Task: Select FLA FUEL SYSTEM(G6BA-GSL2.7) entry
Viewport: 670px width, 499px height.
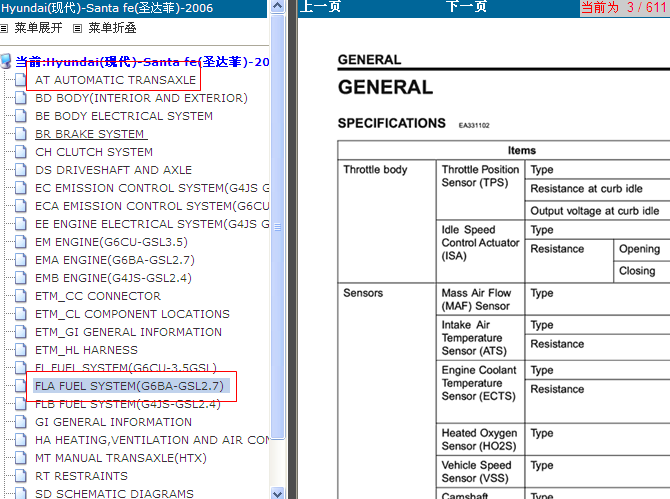Action: pos(129,386)
